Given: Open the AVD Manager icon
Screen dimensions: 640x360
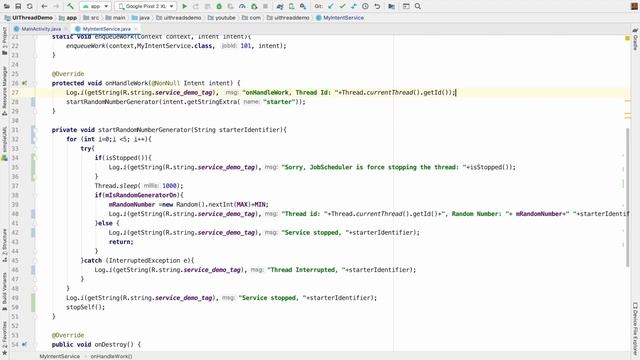Looking at the screenshot, I should point(291,7).
